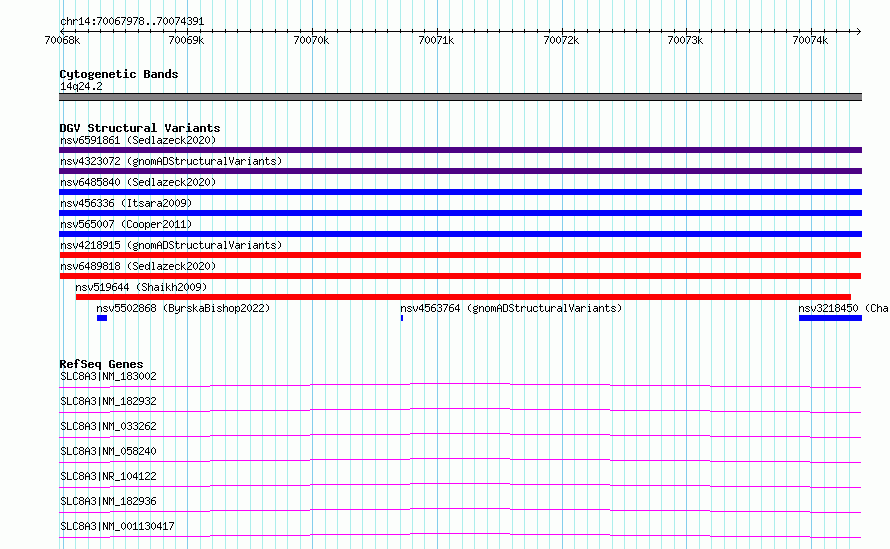Click the magenta line under SLC8A3|NM_001130417
890x549 pixels.
(460, 535)
